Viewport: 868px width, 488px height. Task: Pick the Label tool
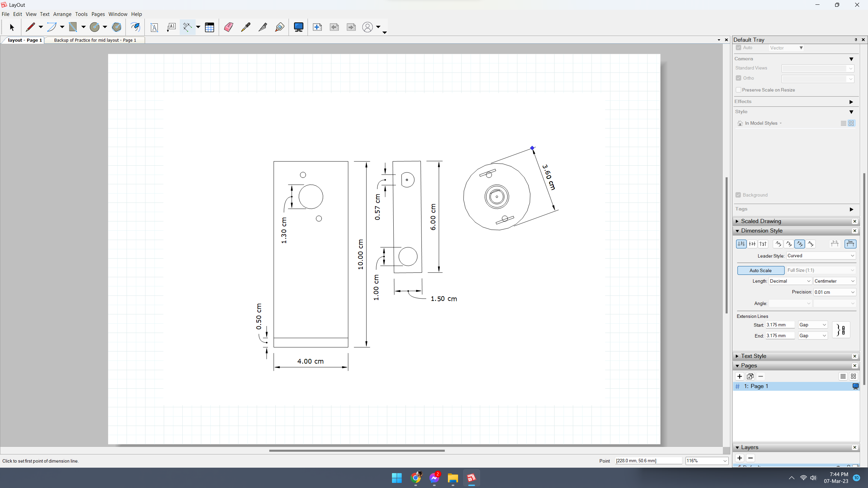click(x=171, y=27)
